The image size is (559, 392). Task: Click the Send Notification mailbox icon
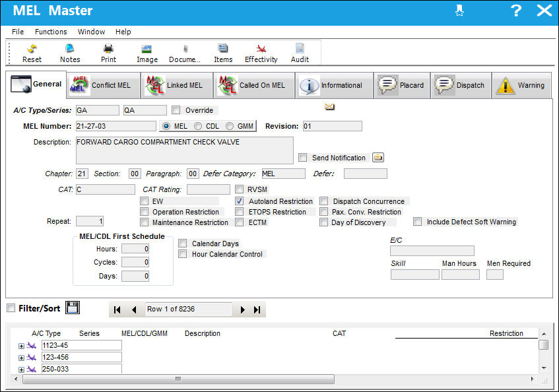[378, 158]
